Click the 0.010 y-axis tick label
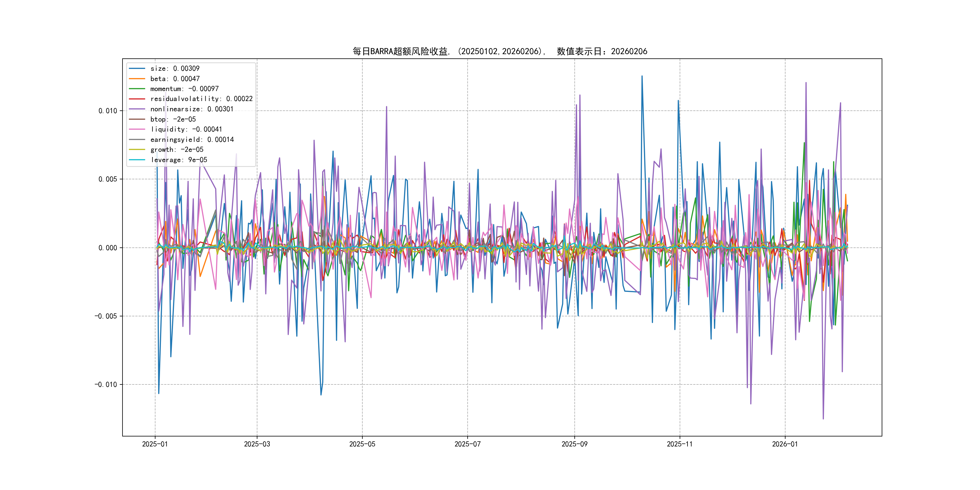Image resolution: width=980 pixels, height=490 pixels. (108, 111)
